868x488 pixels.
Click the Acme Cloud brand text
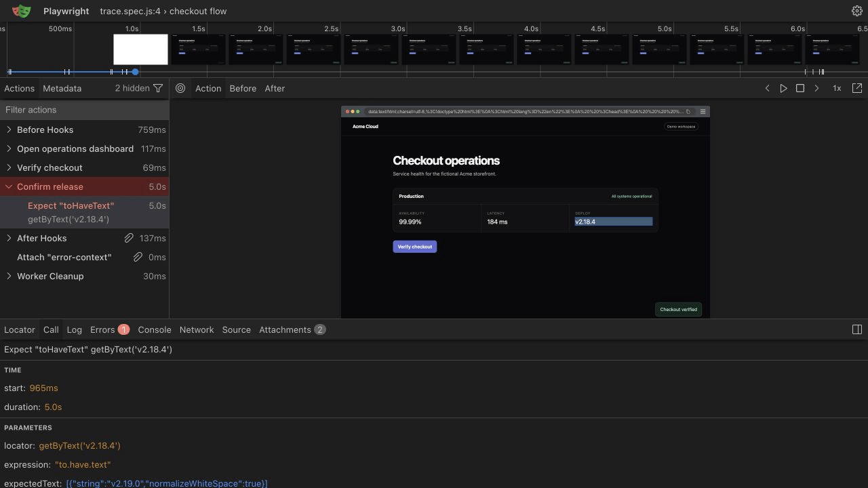[x=366, y=126]
